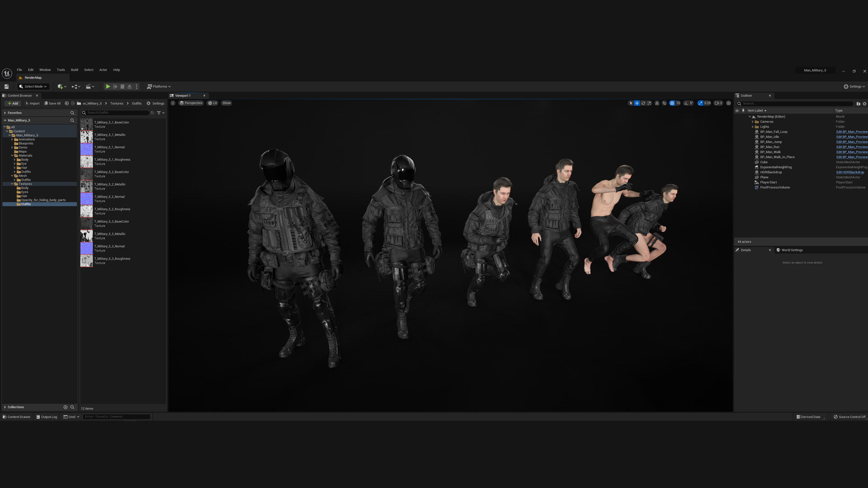Click the Search Outfits input field
The height and width of the screenshot is (488, 868).
tap(115, 113)
